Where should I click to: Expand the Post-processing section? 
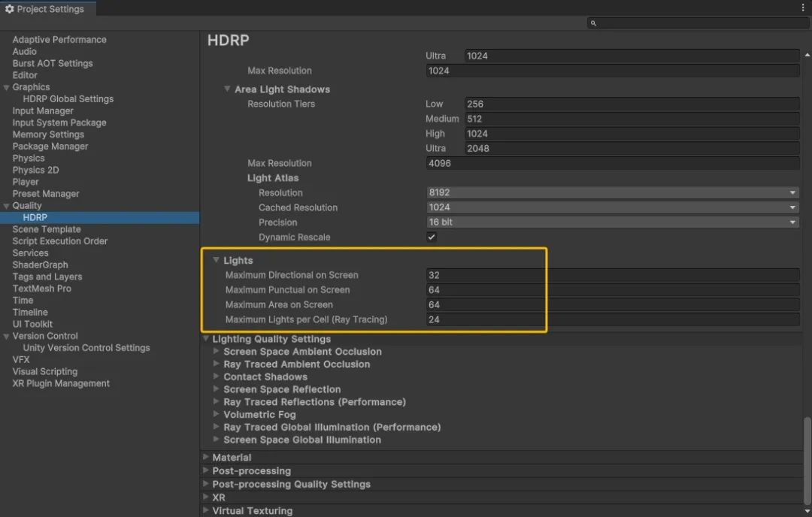coord(205,470)
